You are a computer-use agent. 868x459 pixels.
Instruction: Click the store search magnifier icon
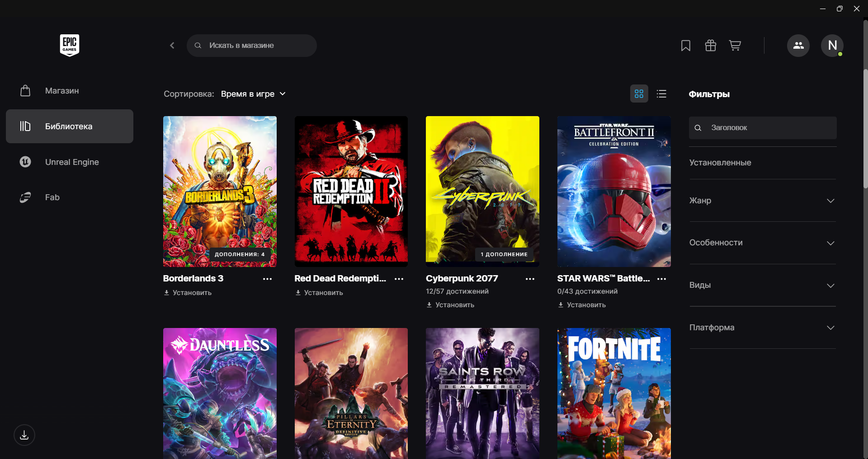coord(198,45)
